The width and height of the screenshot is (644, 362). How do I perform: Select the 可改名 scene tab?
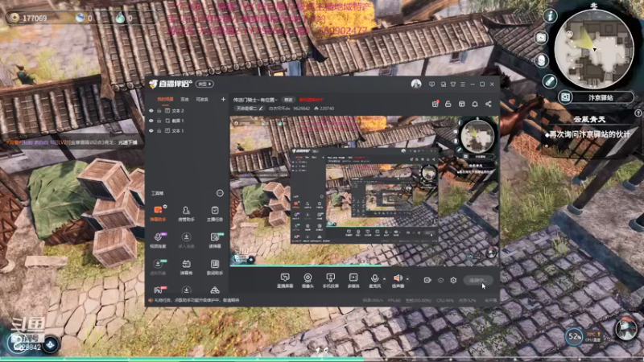coord(202,99)
